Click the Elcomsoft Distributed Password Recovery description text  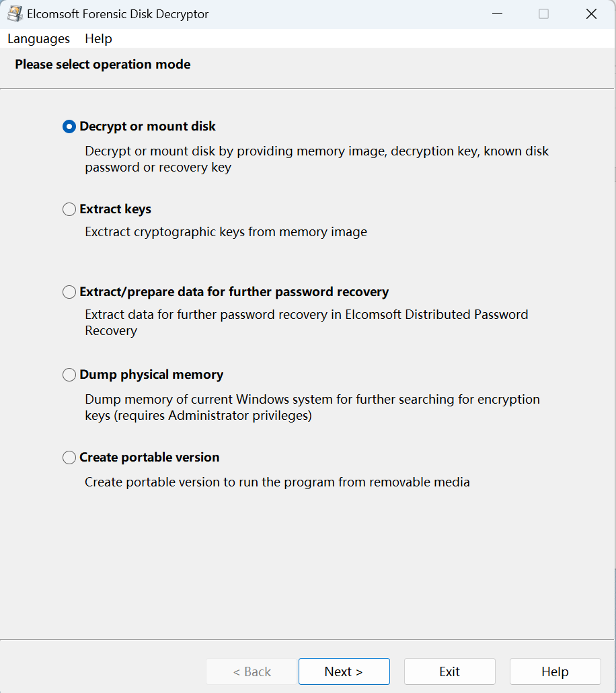pyautogui.click(x=306, y=322)
